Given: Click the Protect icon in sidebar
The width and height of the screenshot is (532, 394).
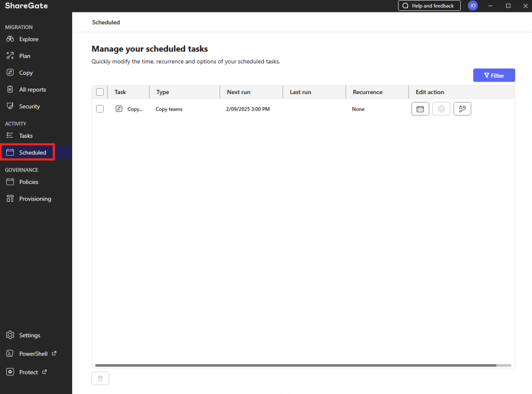Looking at the screenshot, I should (x=10, y=372).
